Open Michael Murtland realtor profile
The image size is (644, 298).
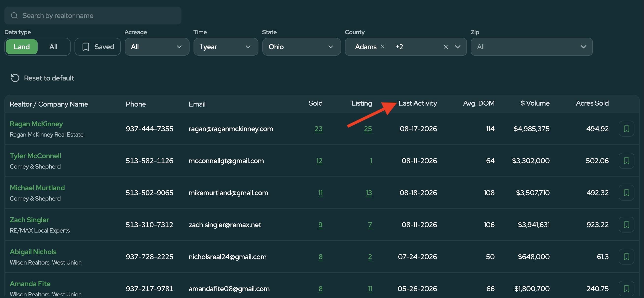click(37, 188)
